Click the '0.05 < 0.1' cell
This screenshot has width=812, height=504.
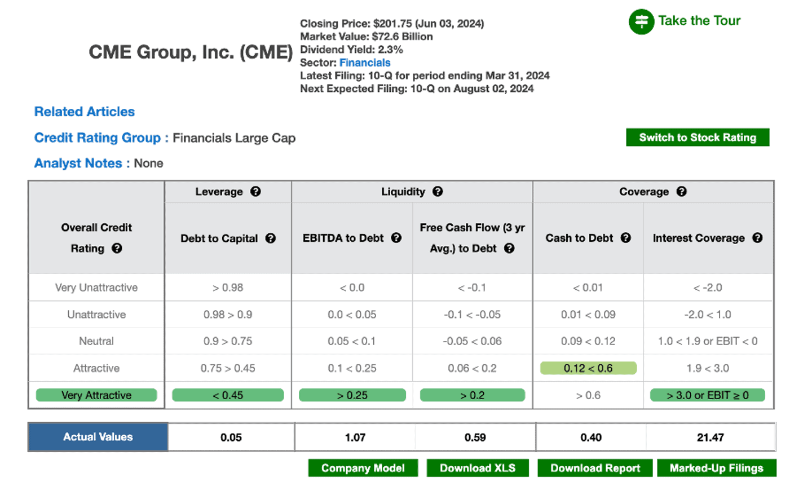352,341
